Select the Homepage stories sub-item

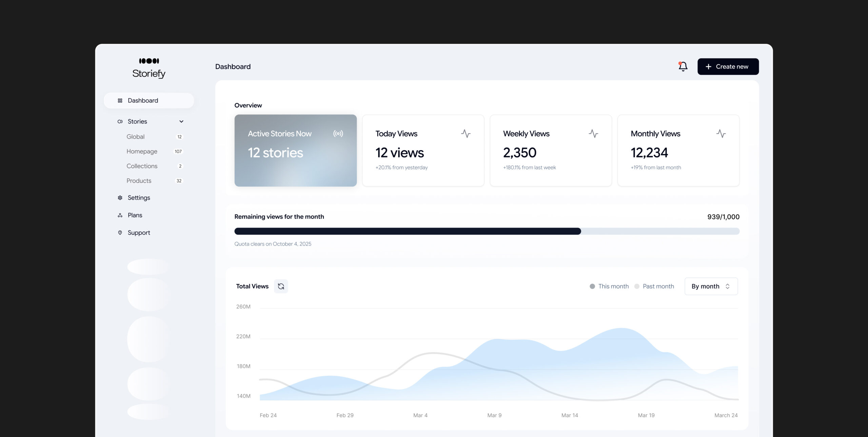point(142,151)
